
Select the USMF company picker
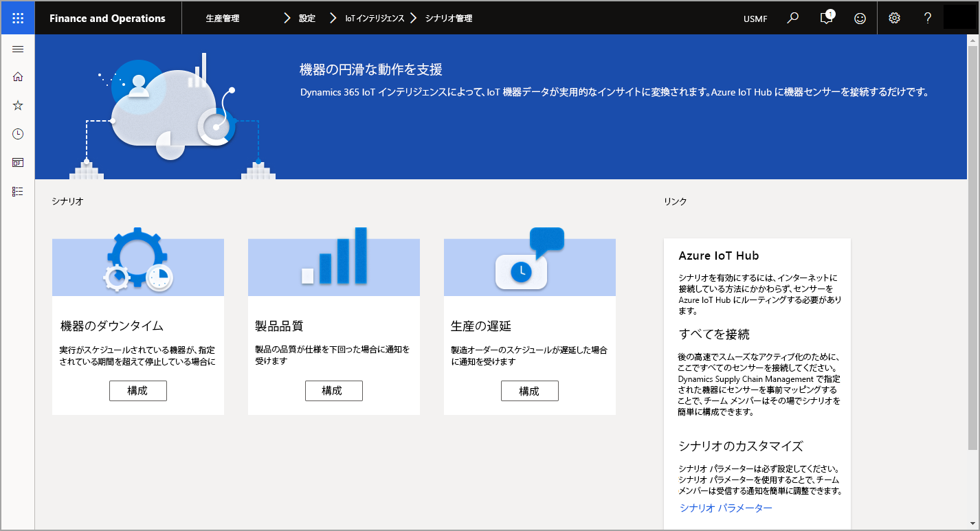click(x=755, y=19)
